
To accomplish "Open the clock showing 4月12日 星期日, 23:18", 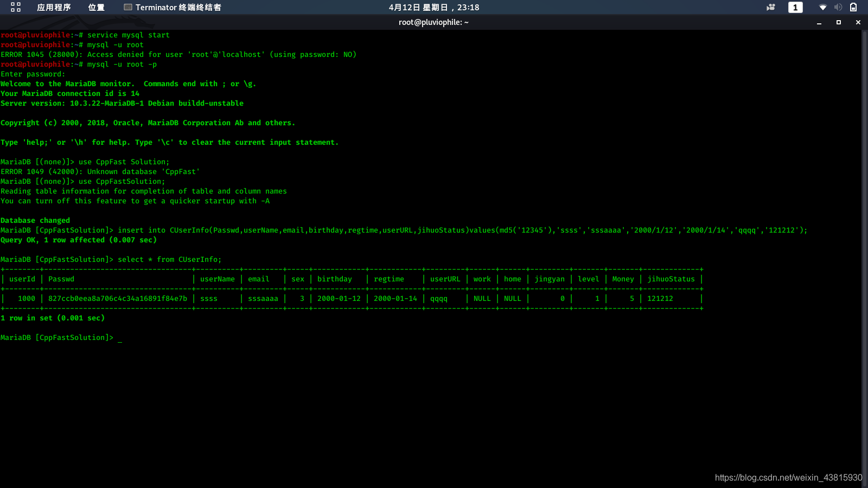I will (434, 7).
